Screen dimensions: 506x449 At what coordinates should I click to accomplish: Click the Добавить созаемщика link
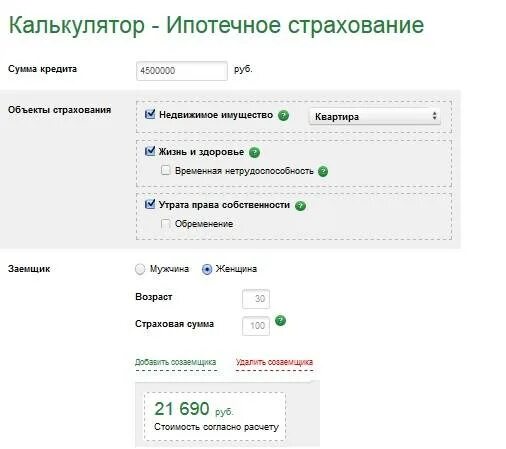[176, 362]
